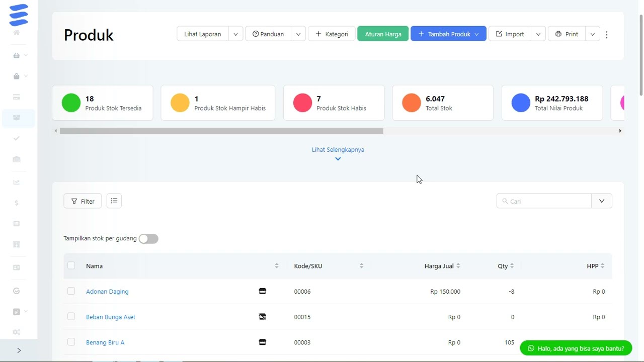Image resolution: width=644 pixels, height=362 pixels.
Task: Click the store icon in Adonan Daging row
Action: [x=262, y=291]
